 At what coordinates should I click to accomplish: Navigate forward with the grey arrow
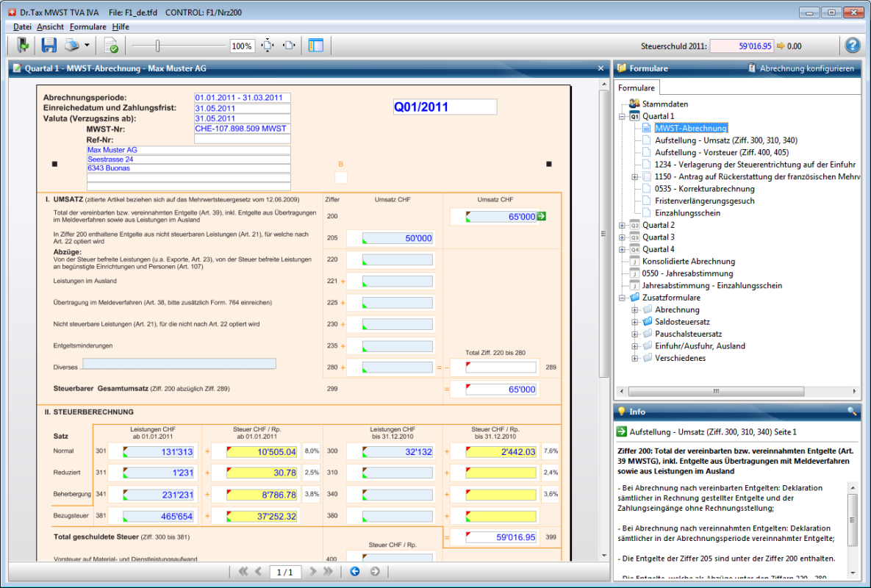pyautogui.click(x=375, y=571)
